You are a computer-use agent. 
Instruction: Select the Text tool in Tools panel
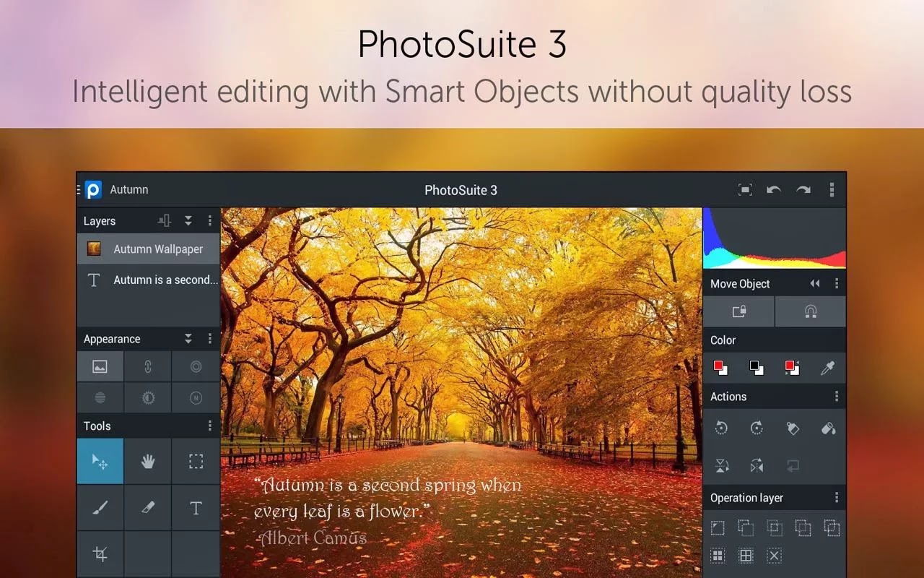click(196, 508)
